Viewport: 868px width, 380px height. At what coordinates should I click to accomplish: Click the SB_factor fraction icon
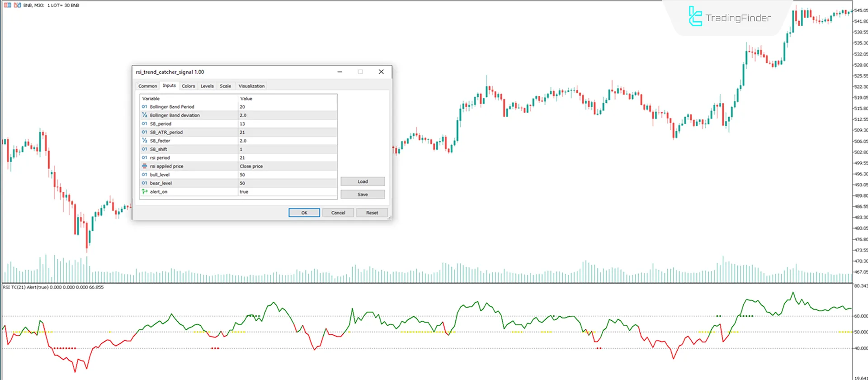click(x=145, y=141)
